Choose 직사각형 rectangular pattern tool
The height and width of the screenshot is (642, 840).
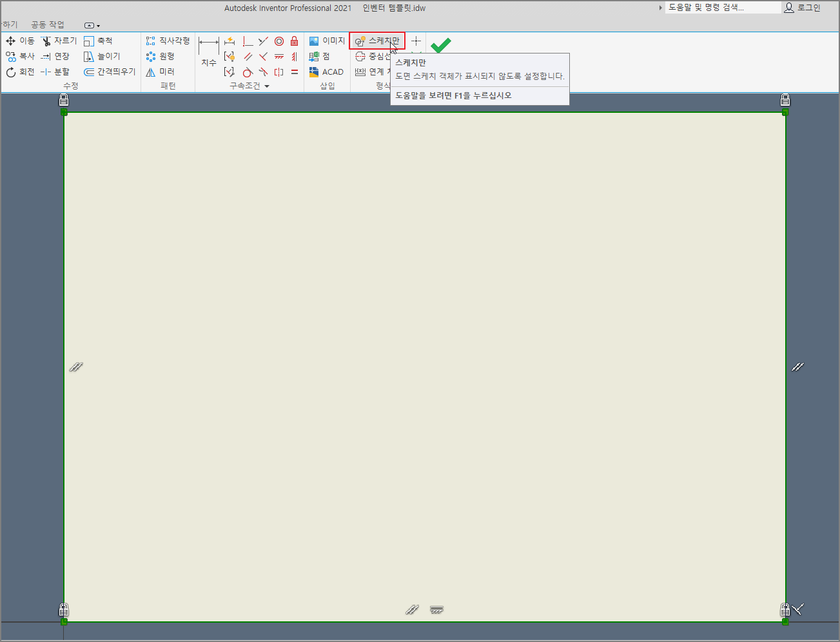(x=168, y=41)
